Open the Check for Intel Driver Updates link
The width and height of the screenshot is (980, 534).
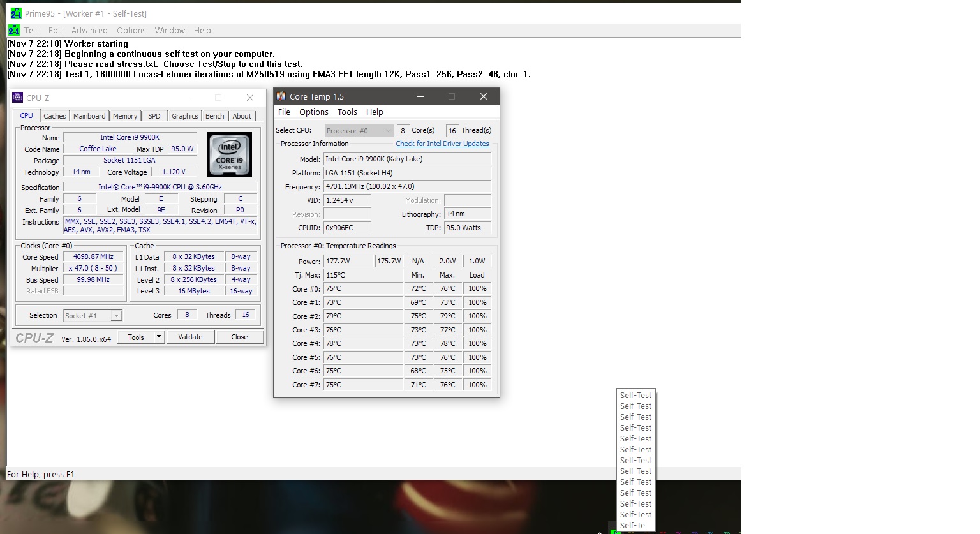click(x=442, y=144)
